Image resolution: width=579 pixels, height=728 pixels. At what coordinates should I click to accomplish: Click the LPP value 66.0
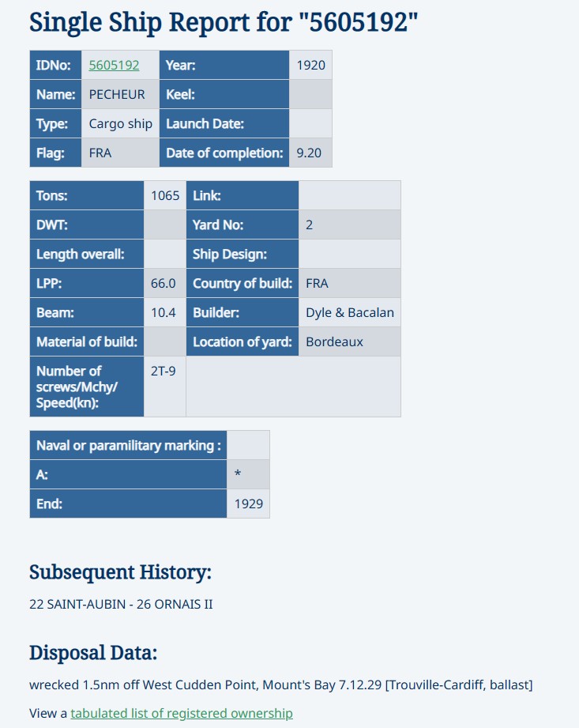click(x=165, y=283)
